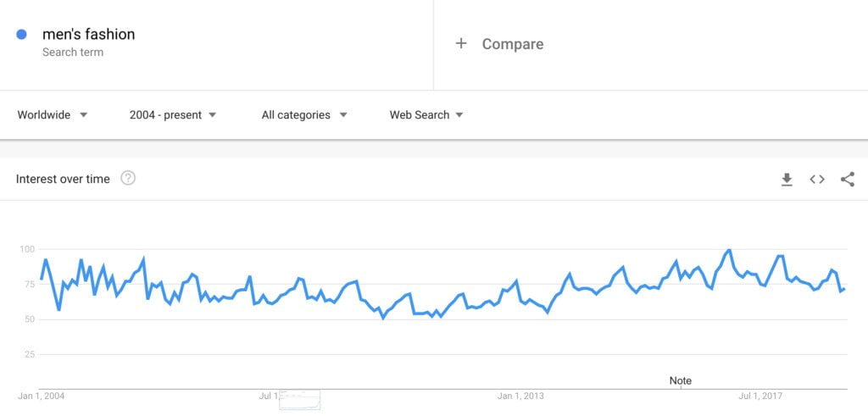
Task: Click the plus icon beside Compare
Action: pyautogui.click(x=460, y=44)
